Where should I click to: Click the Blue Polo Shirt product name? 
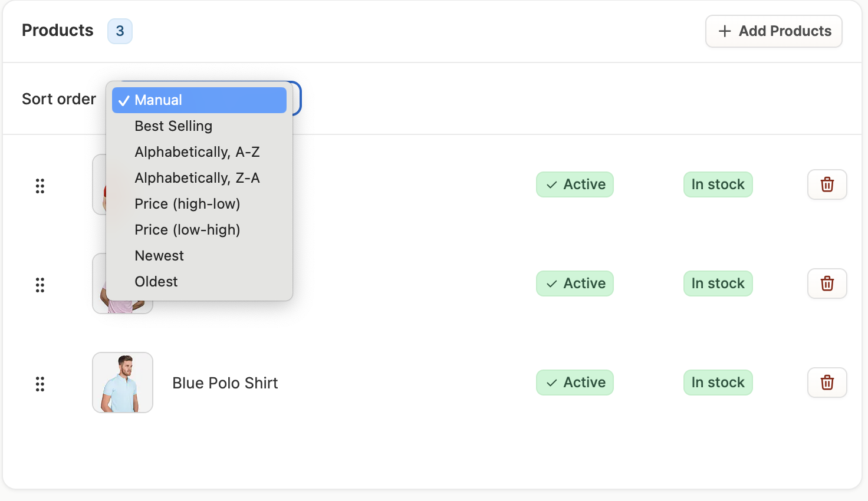coord(225,383)
